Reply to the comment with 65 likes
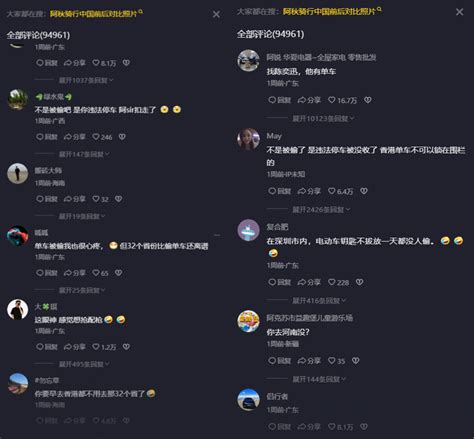 pyautogui.click(x=47, y=273)
